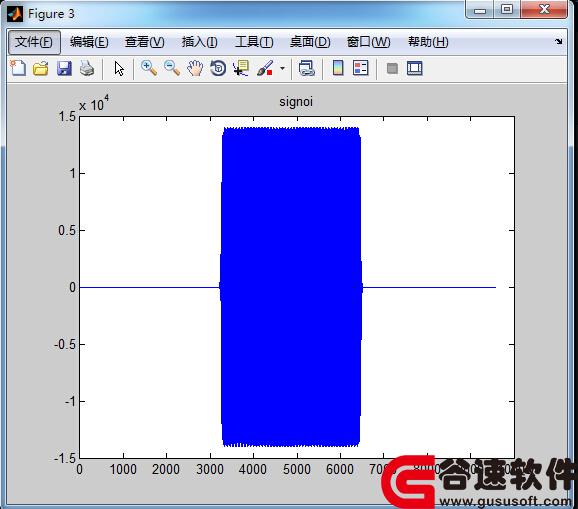Minimize the Figure 3 window

pos(480,10)
